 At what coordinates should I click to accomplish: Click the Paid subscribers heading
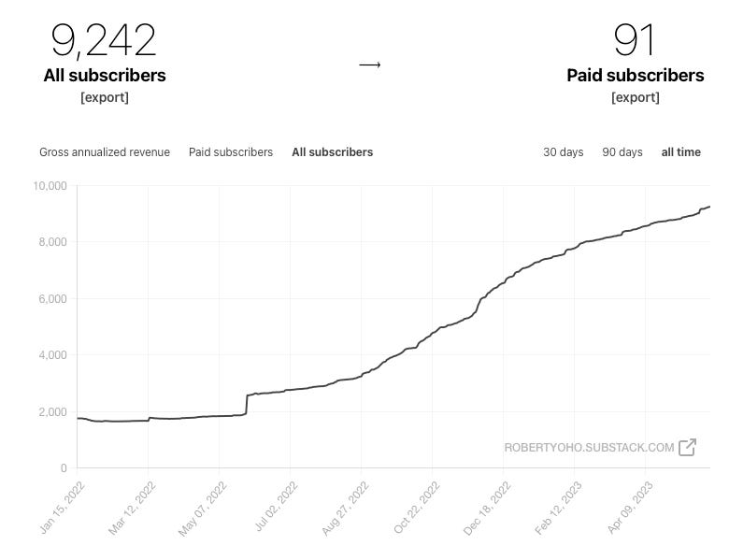pyautogui.click(x=636, y=76)
